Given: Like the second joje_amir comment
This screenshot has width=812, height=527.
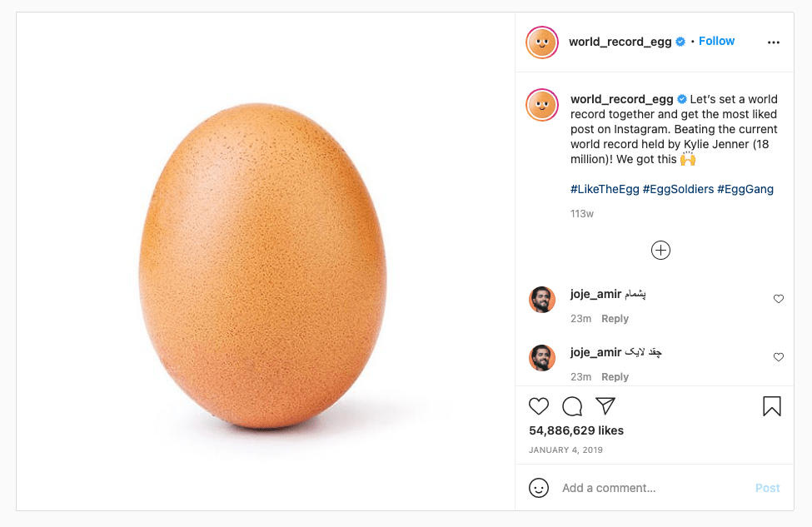Looking at the screenshot, I should pos(779,357).
